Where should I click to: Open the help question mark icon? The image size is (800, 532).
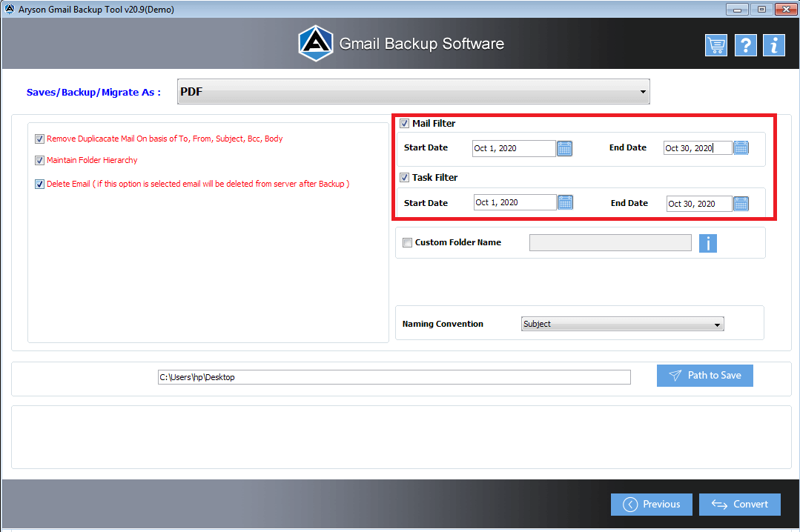pos(745,45)
